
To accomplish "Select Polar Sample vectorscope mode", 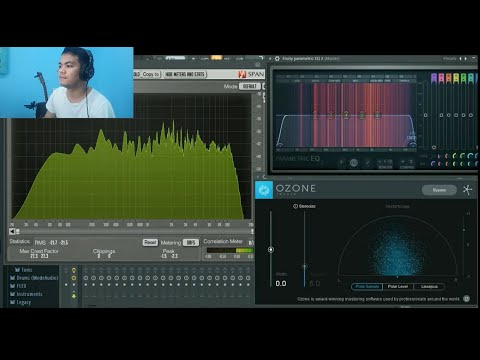I will click(x=367, y=287).
